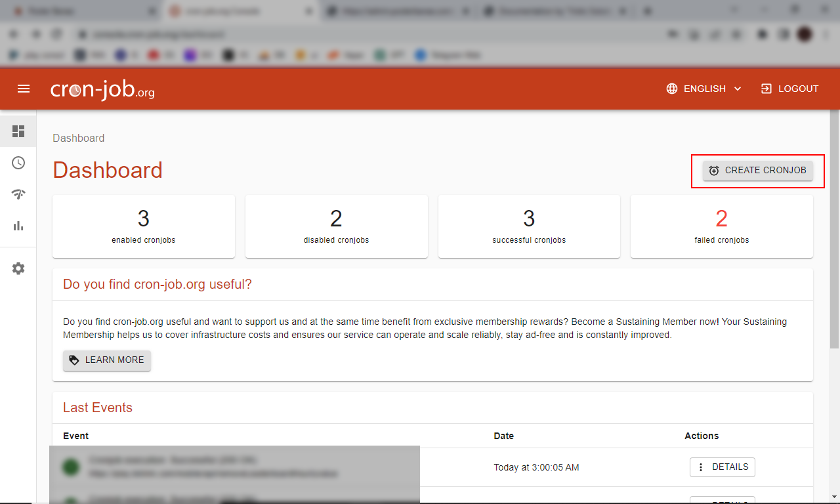Click the failed cronjobs count card
Viewport: 840px width, 504px height.
click(x=721, y=226)
